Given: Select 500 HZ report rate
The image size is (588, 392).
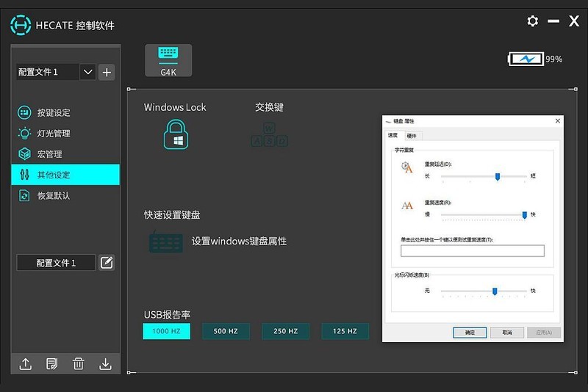Looking at the screenshot, I should 226,331.
